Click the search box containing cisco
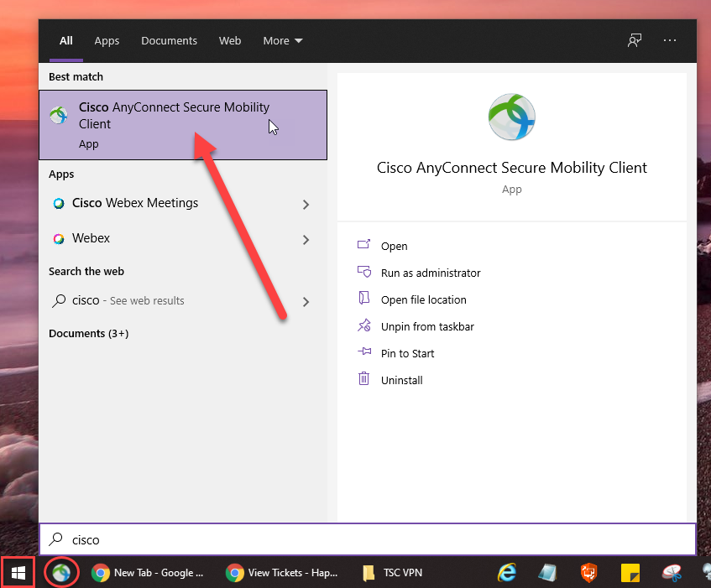 (367, 539)
